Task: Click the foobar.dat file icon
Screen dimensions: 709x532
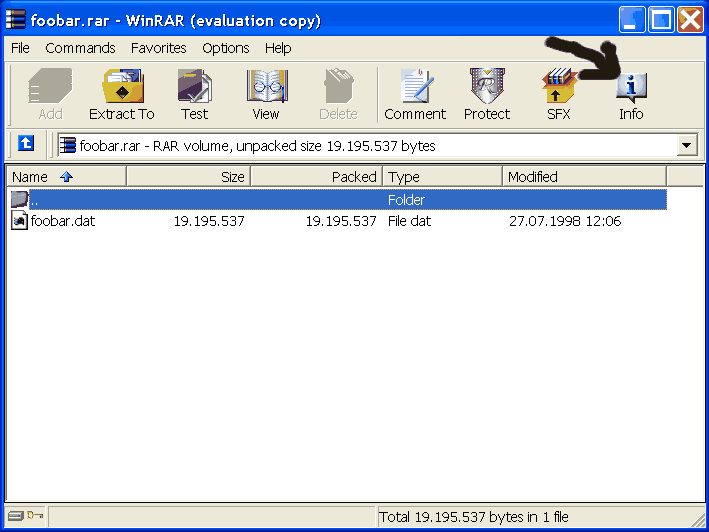Action: point(19,221)
